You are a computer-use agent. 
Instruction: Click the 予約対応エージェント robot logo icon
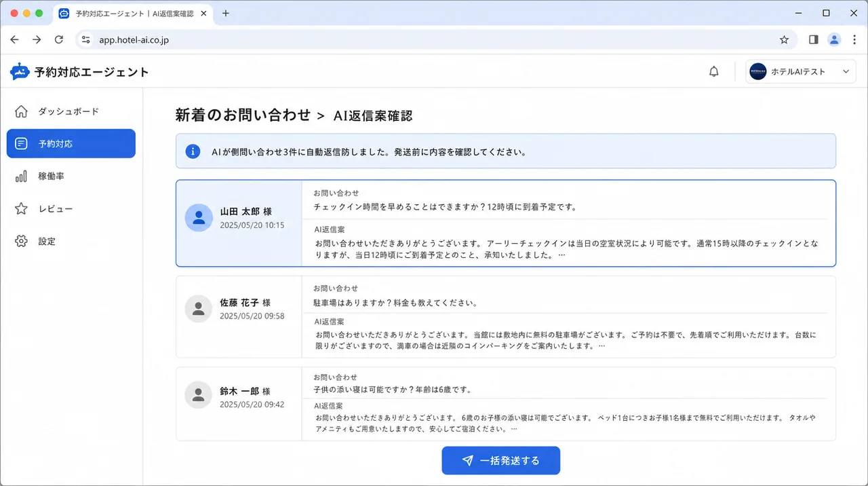pos(20,71)
